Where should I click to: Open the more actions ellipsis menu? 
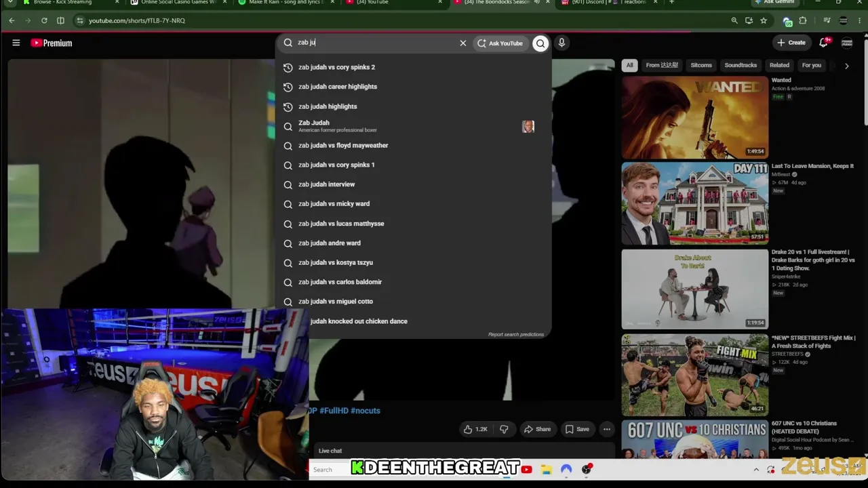pyautogui.click(x=607, y=429)
